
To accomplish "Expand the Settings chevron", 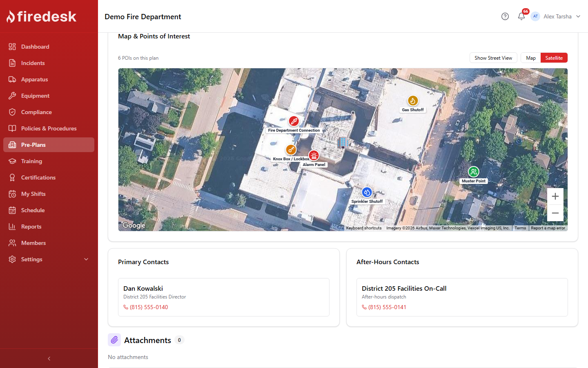I will click(x=86, y=259).
